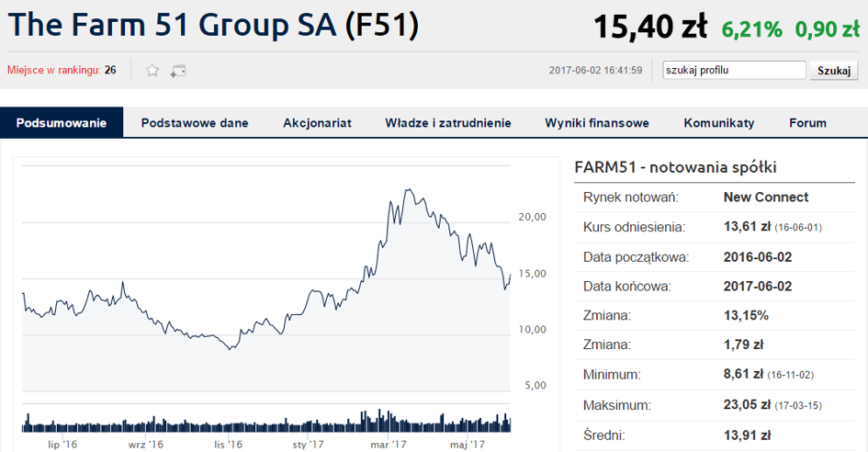Screen dimensions: 868x452
Task: Open the Podstawowe dane tab
Action: (195, 123)
